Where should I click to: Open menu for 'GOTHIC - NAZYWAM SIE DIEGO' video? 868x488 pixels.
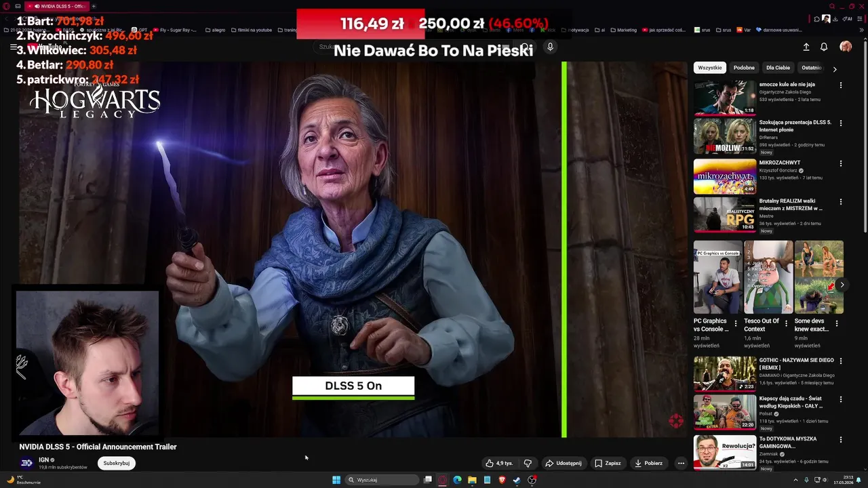841,361
